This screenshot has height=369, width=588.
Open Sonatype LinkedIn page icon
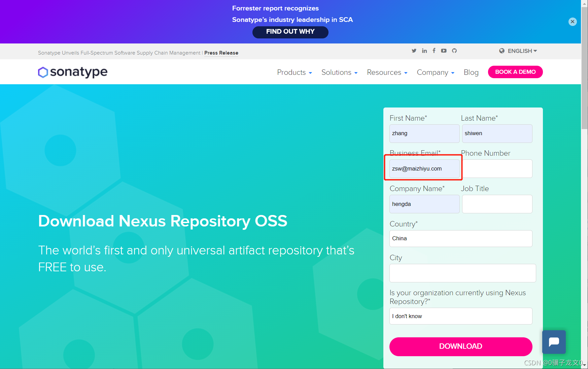click(424, 51)
